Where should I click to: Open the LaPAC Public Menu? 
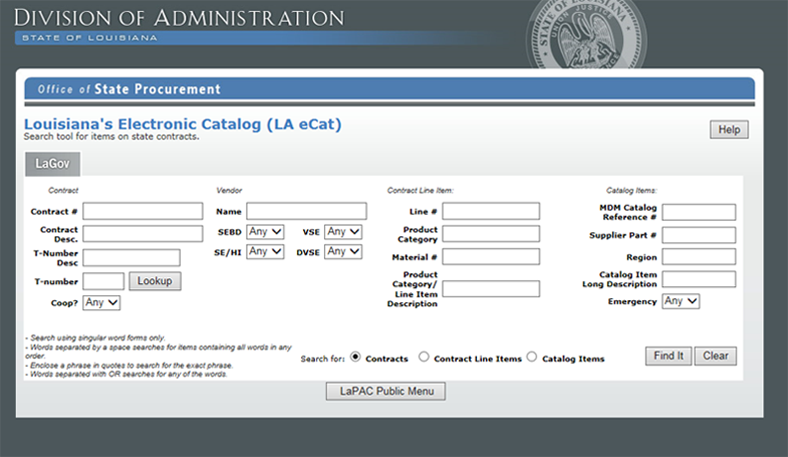pos(386,391)
